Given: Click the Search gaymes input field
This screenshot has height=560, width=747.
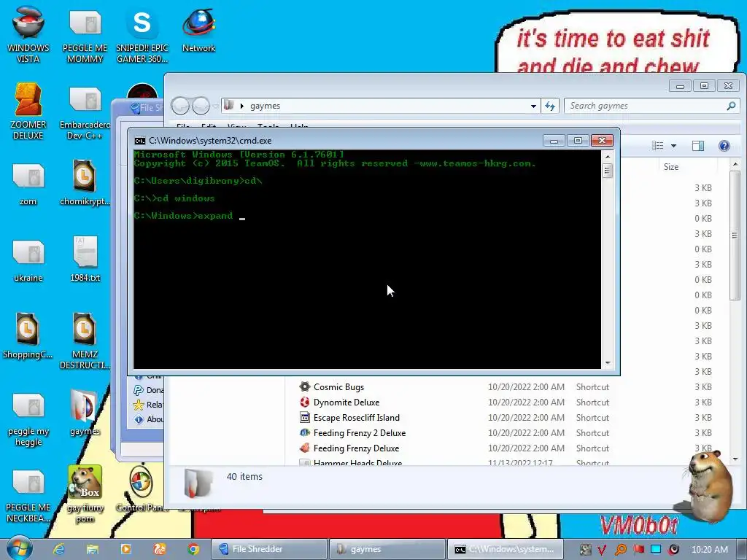Looking at the screenshot, I should pyautogui.click(x=646, y=106).
